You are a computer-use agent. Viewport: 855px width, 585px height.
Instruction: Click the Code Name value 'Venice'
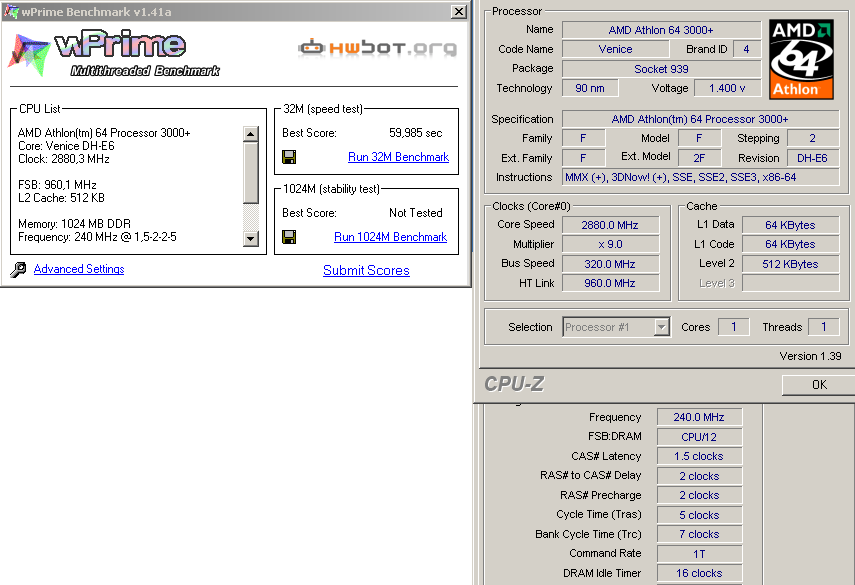(615, 49)
